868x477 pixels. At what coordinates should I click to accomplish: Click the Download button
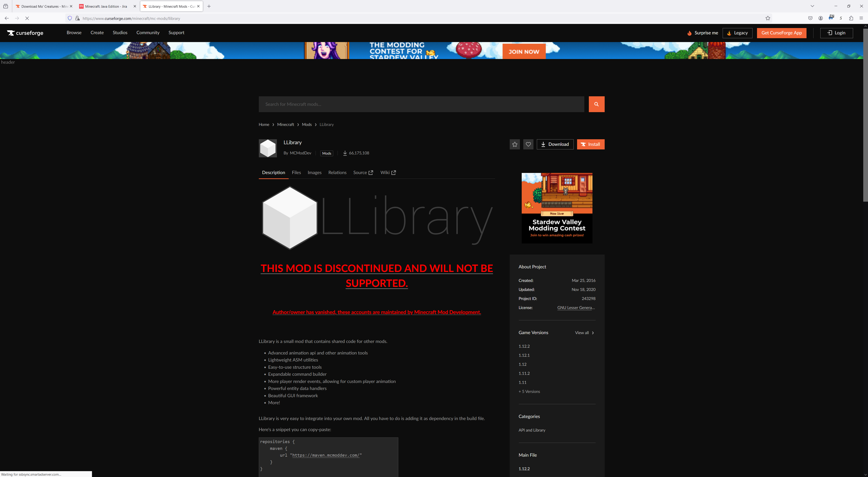[x=555, y=144]
